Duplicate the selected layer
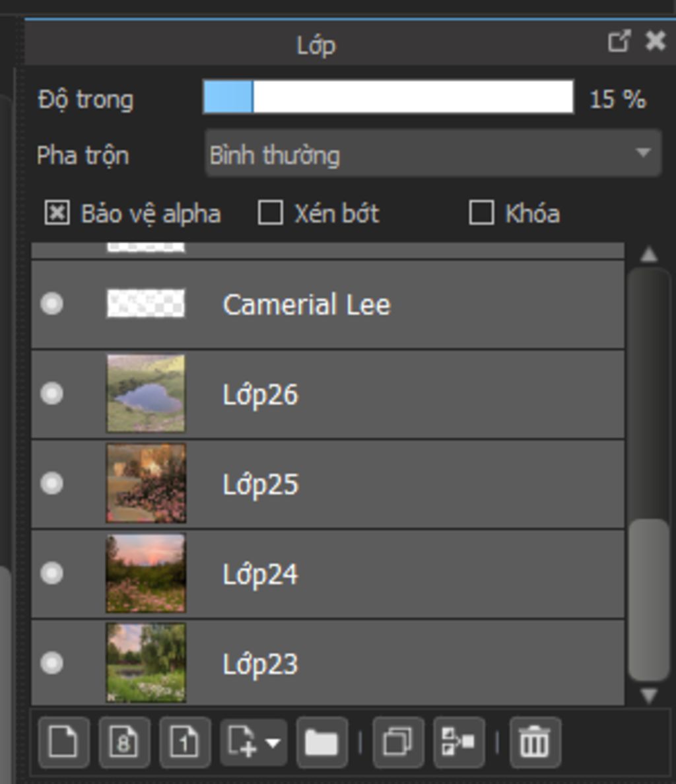The height and width of the screenshot is (784, 676). [398, 742]
